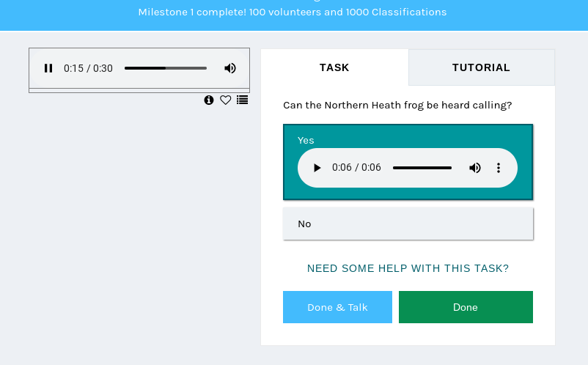Viewport: 588px width, 365px height.
Task: Seek on the example audio progress bar
Action: (x=422, y=168)
